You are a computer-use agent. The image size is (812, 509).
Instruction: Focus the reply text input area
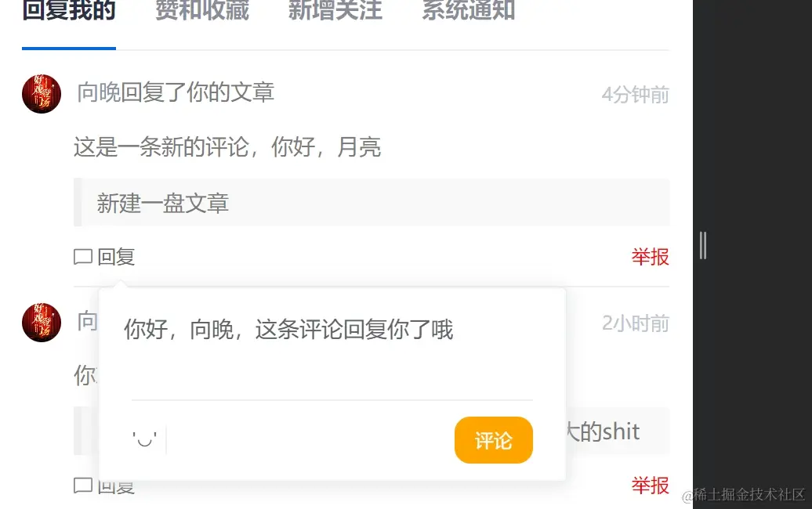[332, 353]
